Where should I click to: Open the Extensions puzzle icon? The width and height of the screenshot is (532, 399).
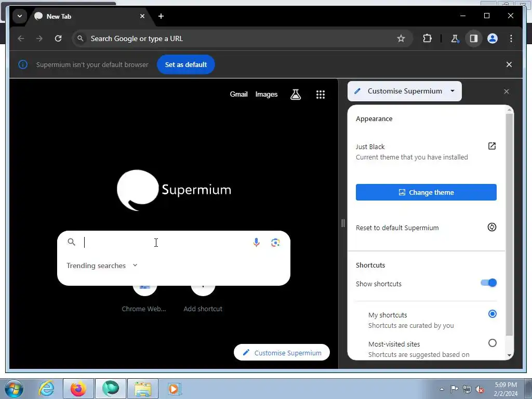[x=427, y=38]
